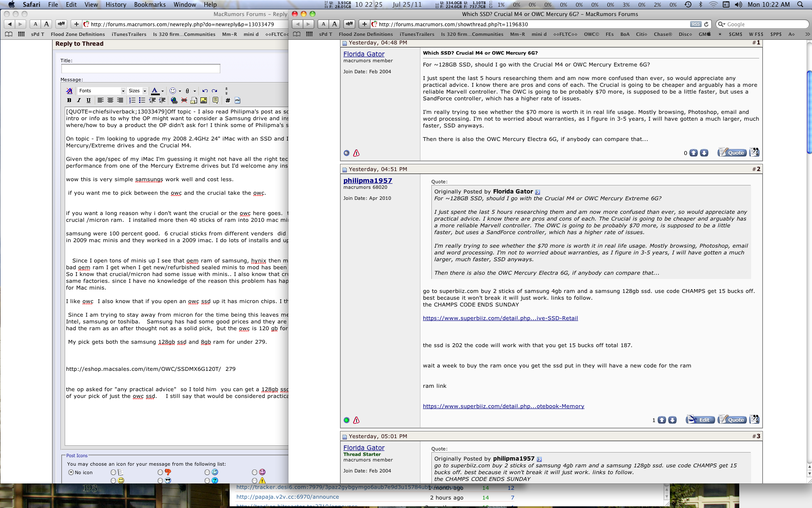Expand the smilies dropdown arrow
Viewport: 812px width, 508px height.
click(180, 91)
